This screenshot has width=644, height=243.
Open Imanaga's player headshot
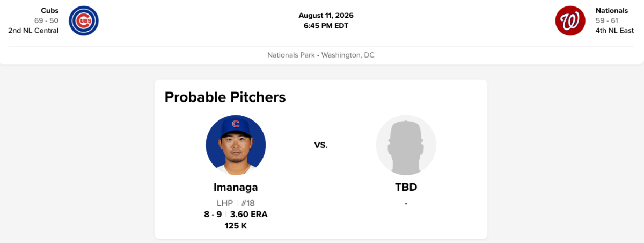pyautogui.click(x=236, y=145)
